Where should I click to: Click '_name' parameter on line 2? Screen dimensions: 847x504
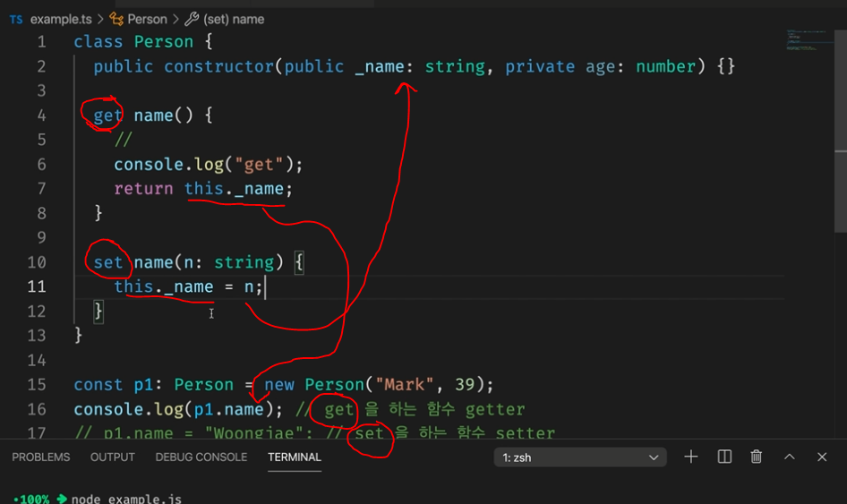tap(380, 67)
